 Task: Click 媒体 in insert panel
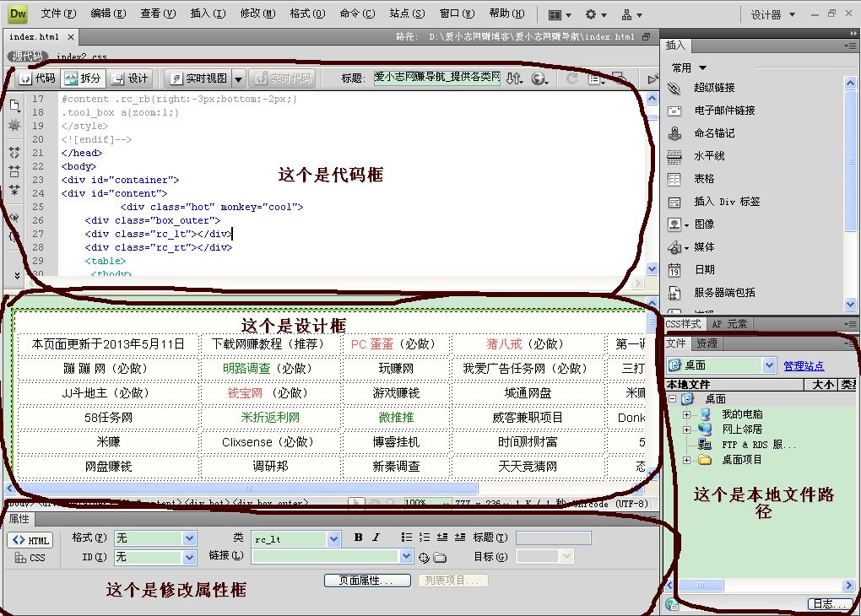704,247
